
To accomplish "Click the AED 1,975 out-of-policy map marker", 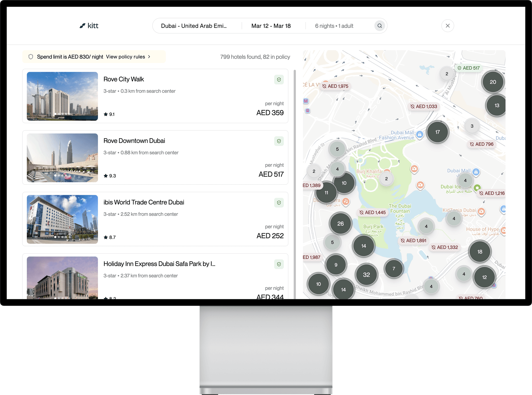I will pyautogui.click(x=336, y=86).
